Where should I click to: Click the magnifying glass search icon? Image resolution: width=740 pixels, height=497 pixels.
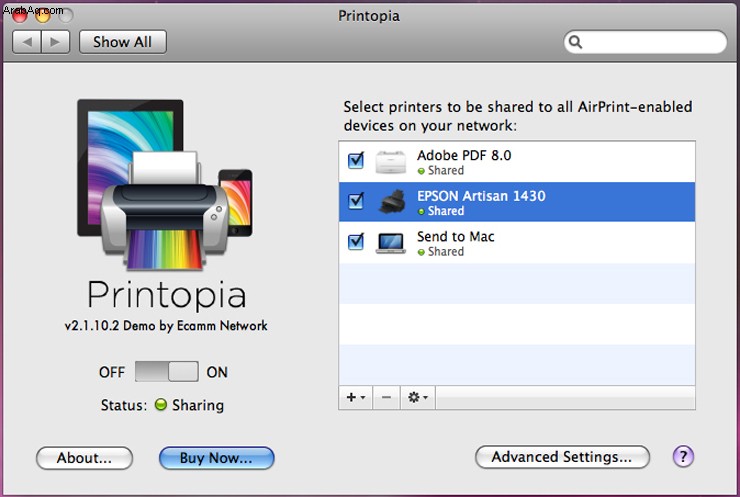tap(575, 42)
